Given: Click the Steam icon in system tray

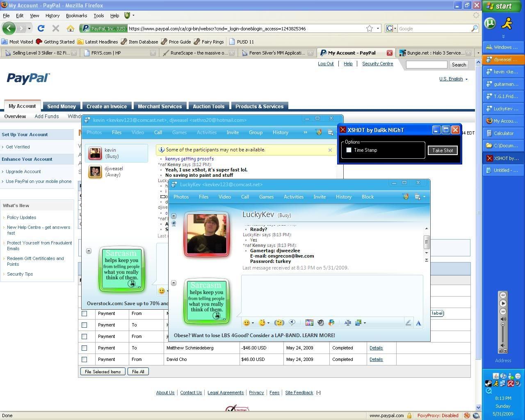Looking at the screenshot, I should [488, 383].
